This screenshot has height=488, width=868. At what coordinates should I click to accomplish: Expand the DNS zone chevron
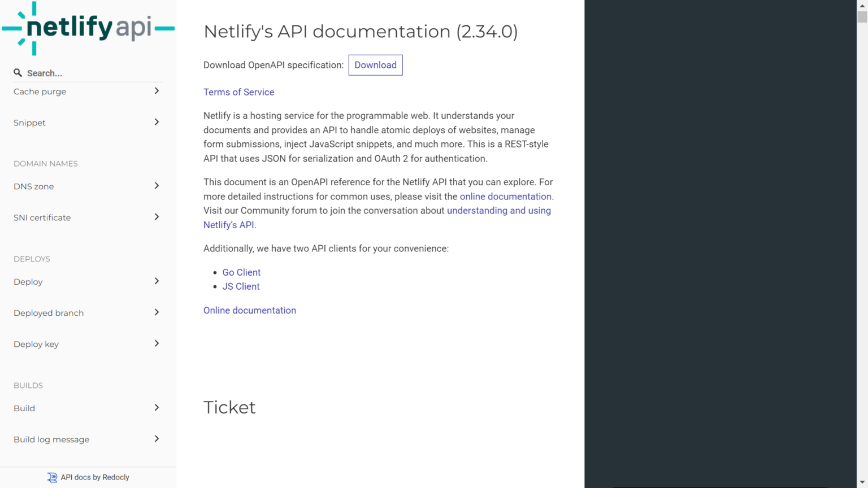point(157,186)
